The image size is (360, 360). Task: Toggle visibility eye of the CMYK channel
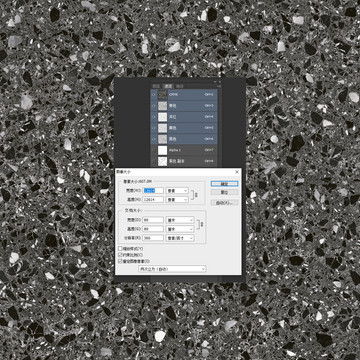pos(154,95)
